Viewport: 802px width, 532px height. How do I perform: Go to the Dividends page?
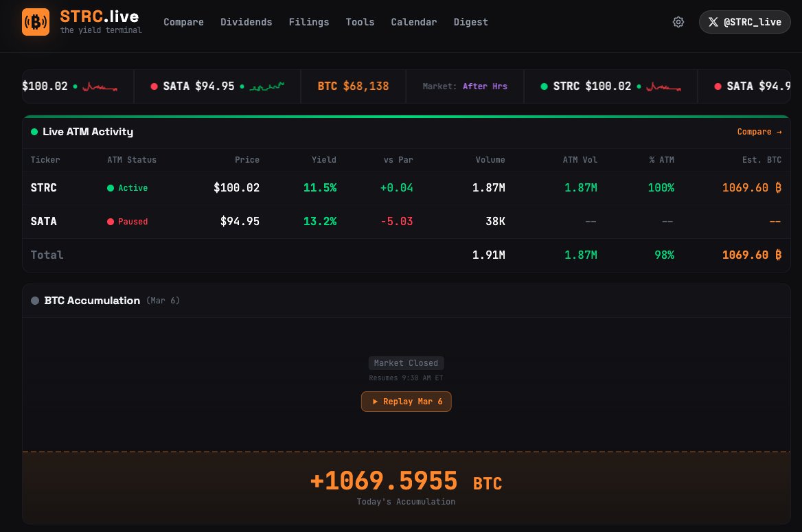pos(246,22)
